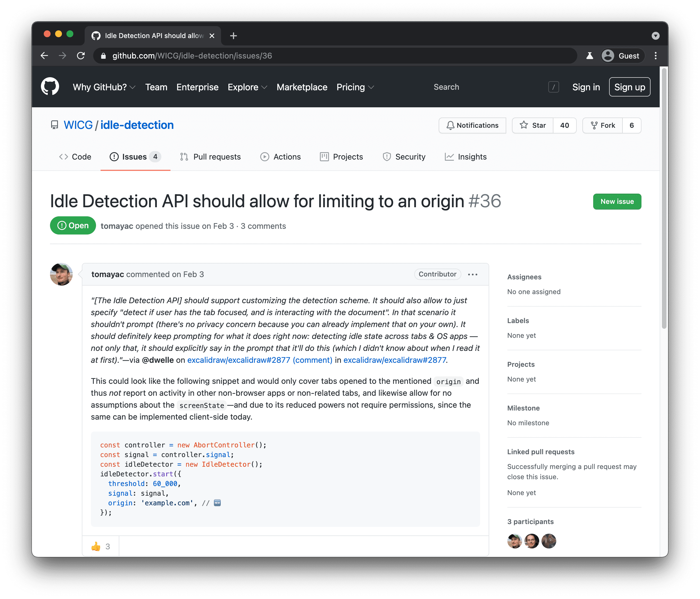Click the browser back navigation arrow
The image size is (700, 599).
pyautogui.click(x=46, y=56)
